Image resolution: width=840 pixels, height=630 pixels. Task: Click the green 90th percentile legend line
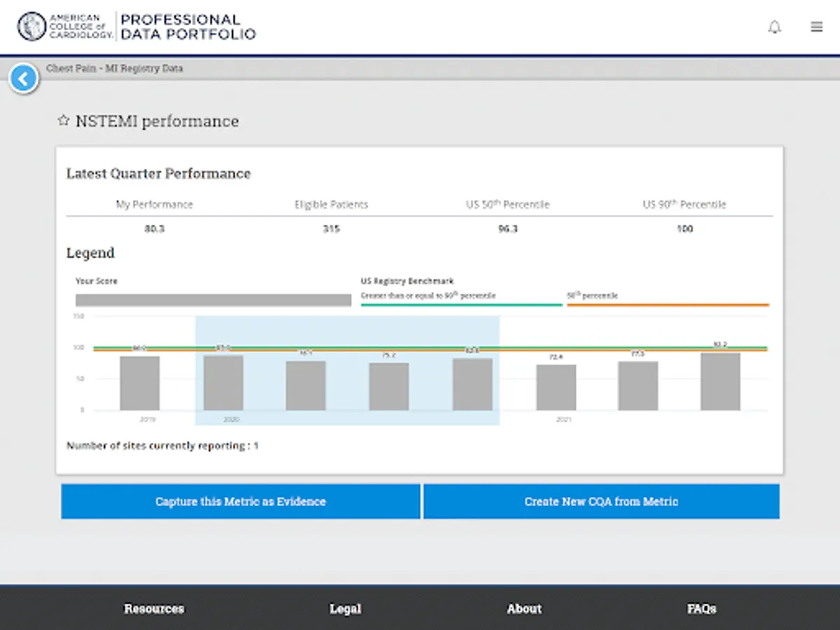[461, 304]
